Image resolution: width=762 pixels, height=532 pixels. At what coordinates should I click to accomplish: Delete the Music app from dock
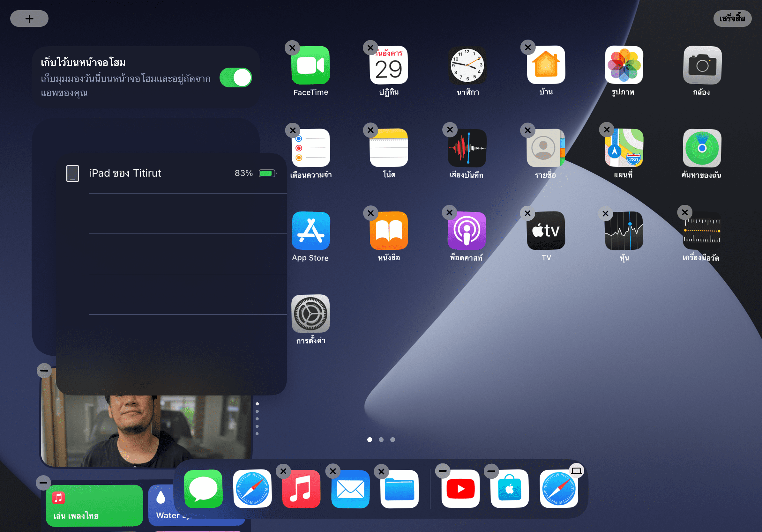coord(283,471)
